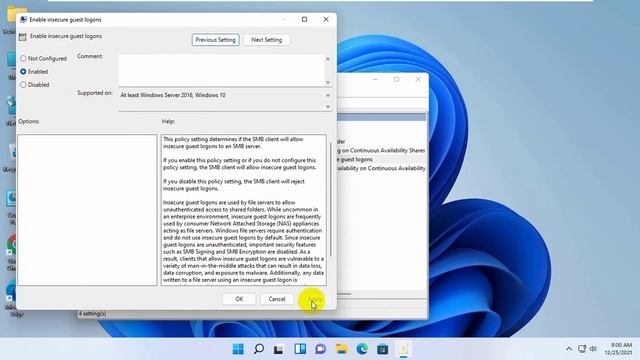The height and width of the screenshot is (360, 640).
Task: Click the Supported on scroll-down arrow
Action: click(x=328, y=107)
